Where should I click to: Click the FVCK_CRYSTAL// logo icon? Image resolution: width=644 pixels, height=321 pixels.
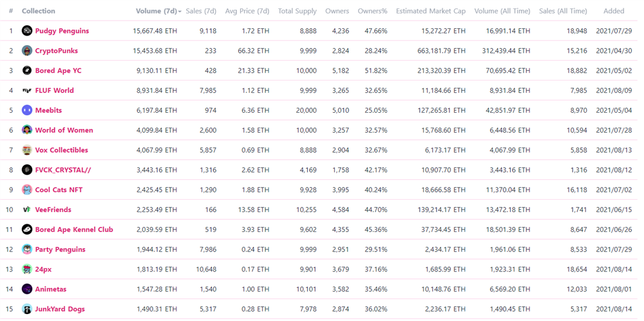pos(26,170)
